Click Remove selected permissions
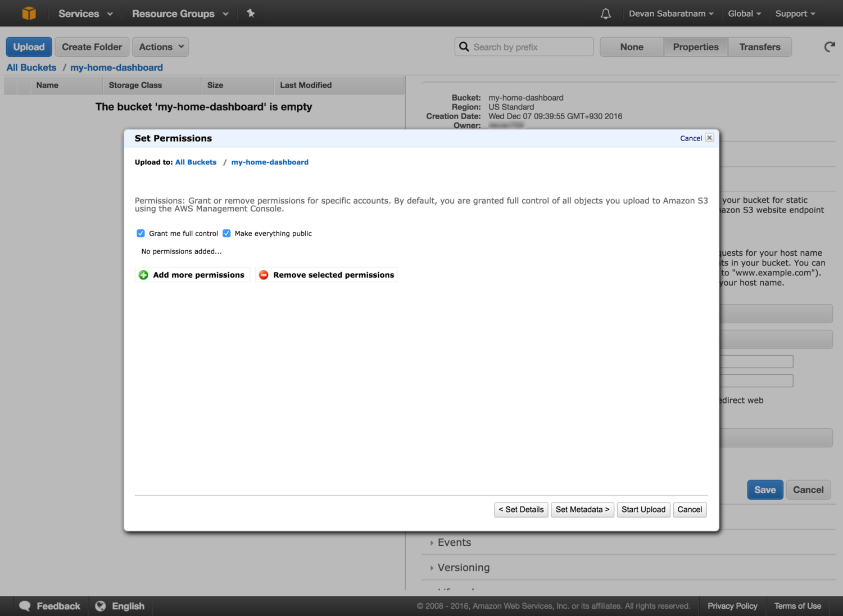The height and width of the screenshot is (616, 843). pos(327,275)
